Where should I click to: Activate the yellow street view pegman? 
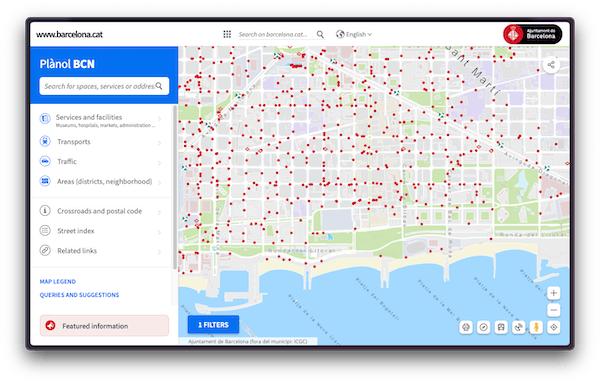pos(536,327)
